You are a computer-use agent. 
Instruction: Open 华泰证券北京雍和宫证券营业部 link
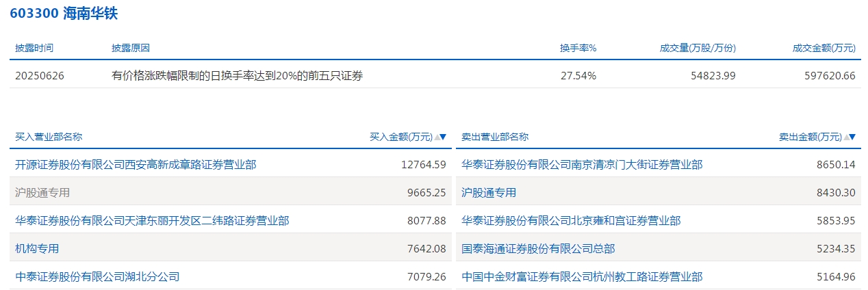(571, 220)
